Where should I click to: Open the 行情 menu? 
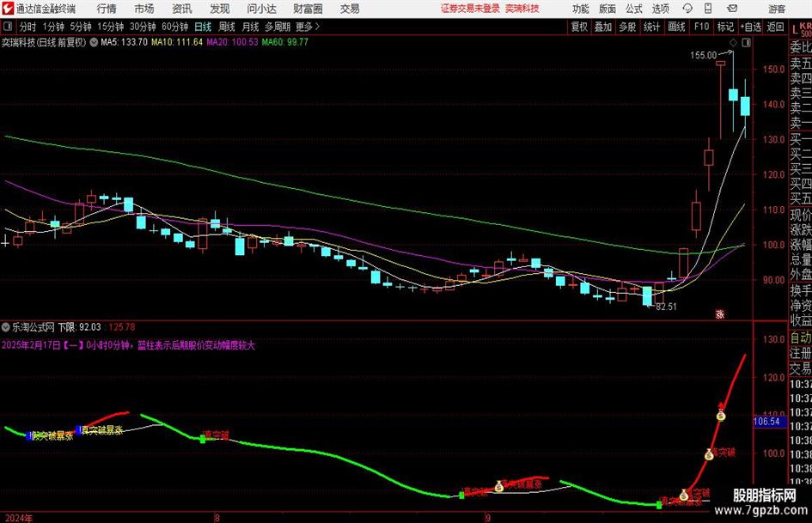(x=107, y=9)
